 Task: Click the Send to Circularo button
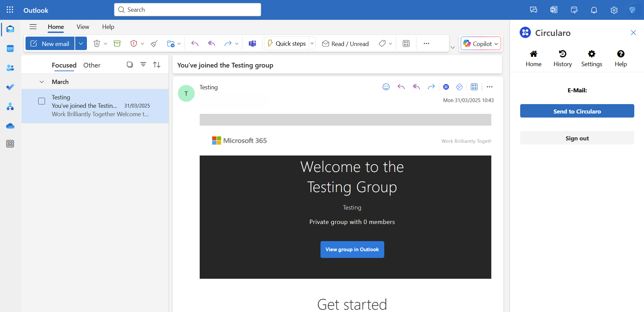(x=577, y=111)
